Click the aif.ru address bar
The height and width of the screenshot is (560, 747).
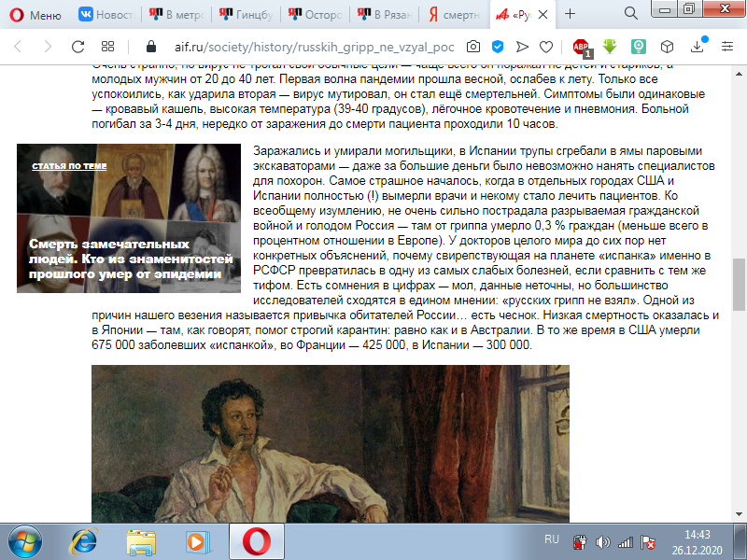[315, 47]
